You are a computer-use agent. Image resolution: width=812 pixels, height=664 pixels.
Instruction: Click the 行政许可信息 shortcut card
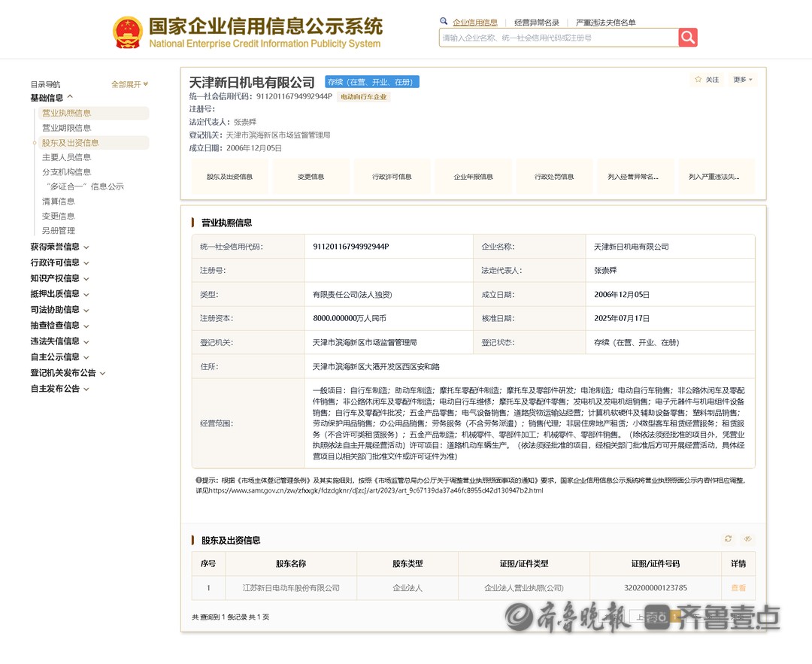click(x=392, y=177)
